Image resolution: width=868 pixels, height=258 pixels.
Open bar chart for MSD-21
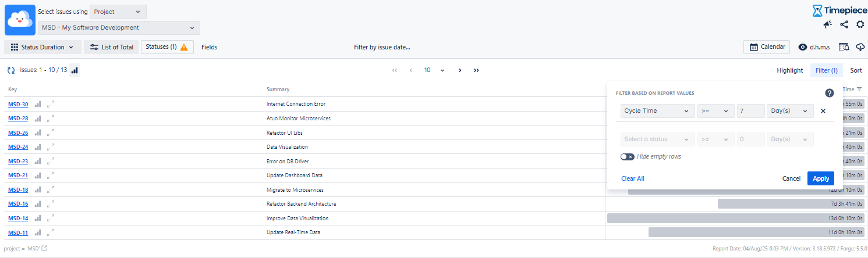coord(38,175)
